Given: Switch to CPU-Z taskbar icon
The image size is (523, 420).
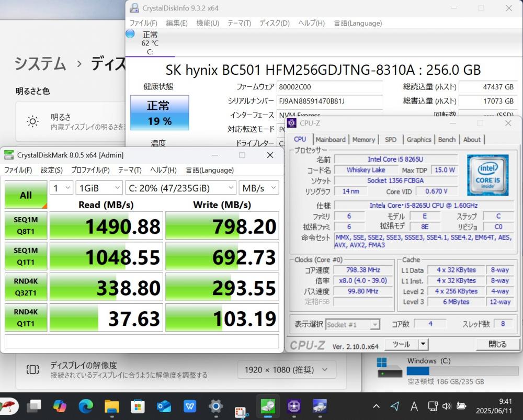Looking at the screenshot, I should (294, 406).
